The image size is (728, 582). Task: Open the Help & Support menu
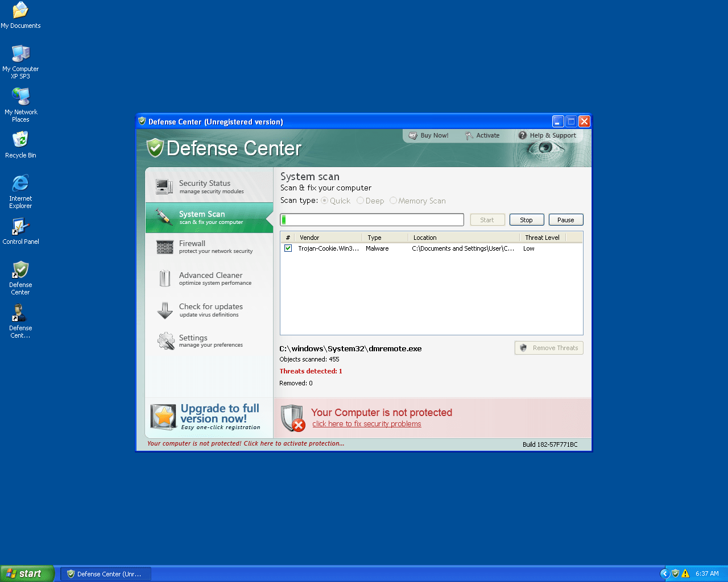(547, 135)
